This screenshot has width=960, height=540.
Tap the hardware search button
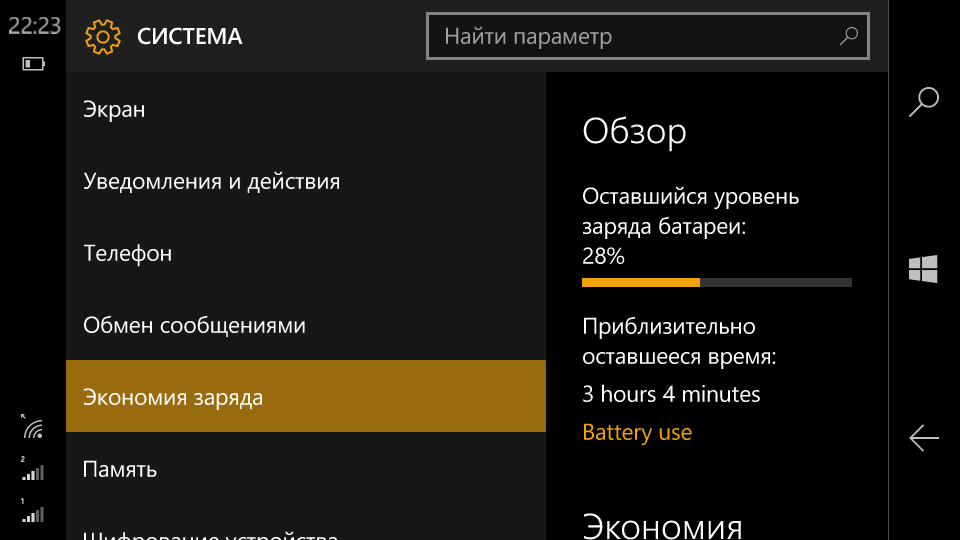point(923,102)
